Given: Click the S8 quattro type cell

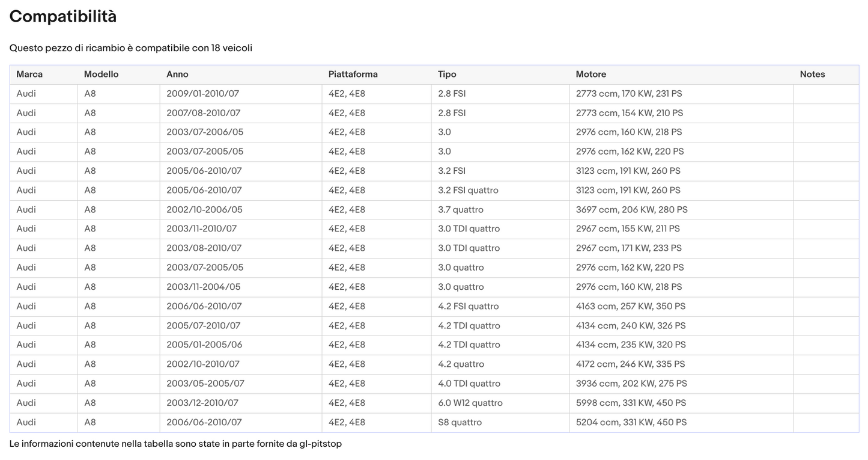Looking at the screenshot, I should (x=460, y=422).
